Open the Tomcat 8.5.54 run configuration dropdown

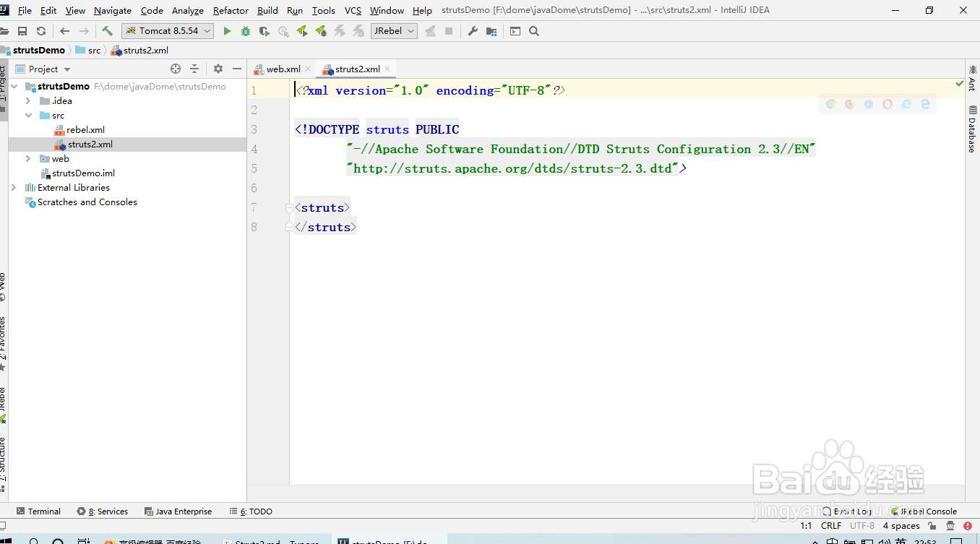click(x=168, y=31)
